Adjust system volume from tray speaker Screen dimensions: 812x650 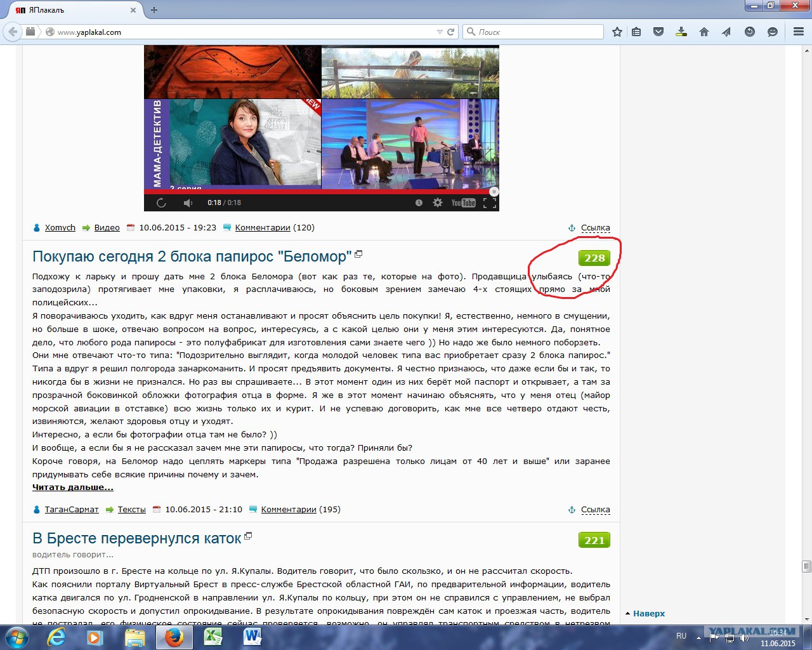744,637
